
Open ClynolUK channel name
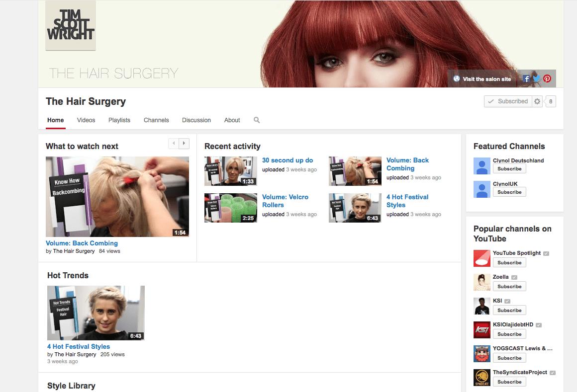coord(505,184)
